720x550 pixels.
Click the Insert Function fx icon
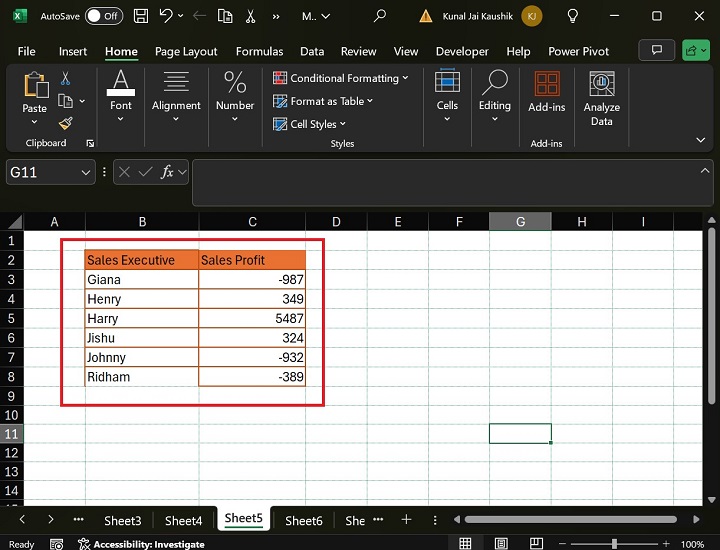[x=168, y=172]
